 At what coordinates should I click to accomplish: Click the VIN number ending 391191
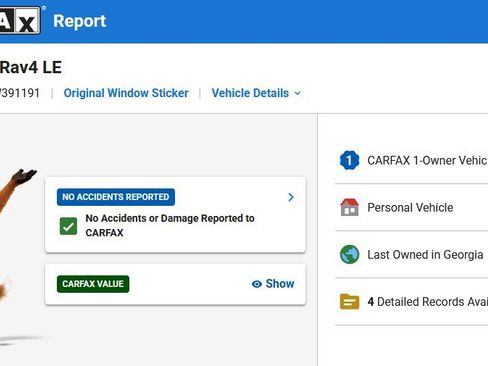[20, 93]
